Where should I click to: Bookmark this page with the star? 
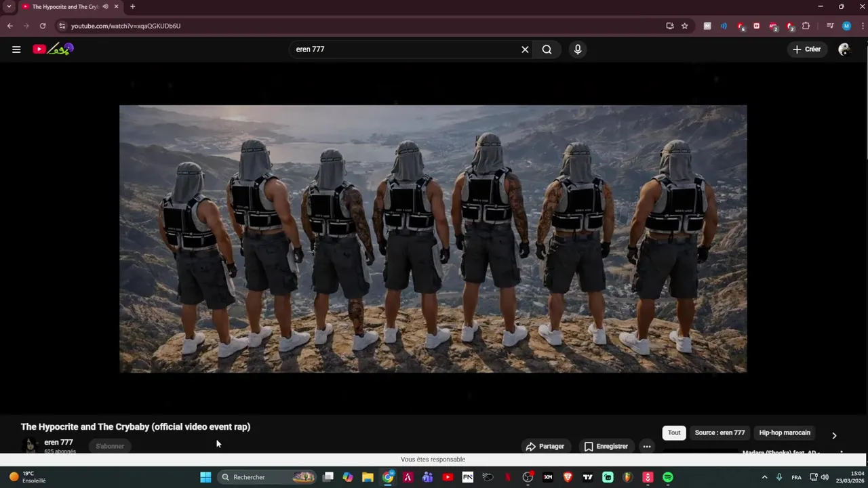[x=685, y=26]
